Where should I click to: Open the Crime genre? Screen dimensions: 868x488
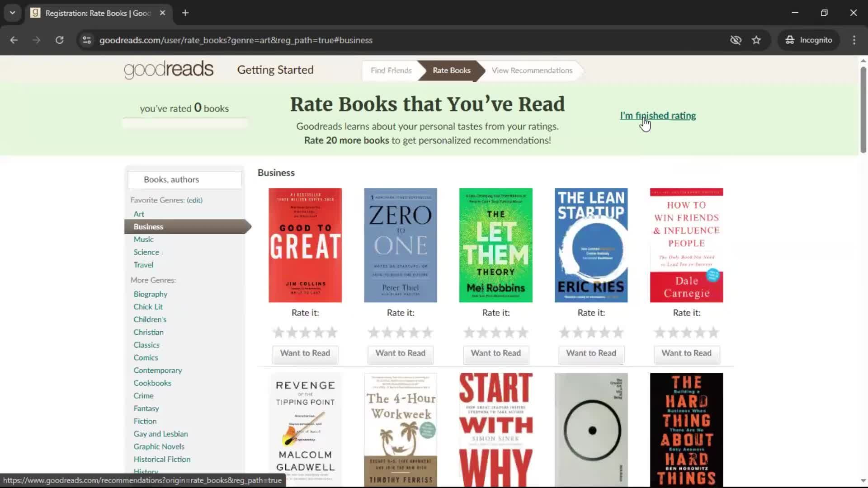tap(143, 396)
